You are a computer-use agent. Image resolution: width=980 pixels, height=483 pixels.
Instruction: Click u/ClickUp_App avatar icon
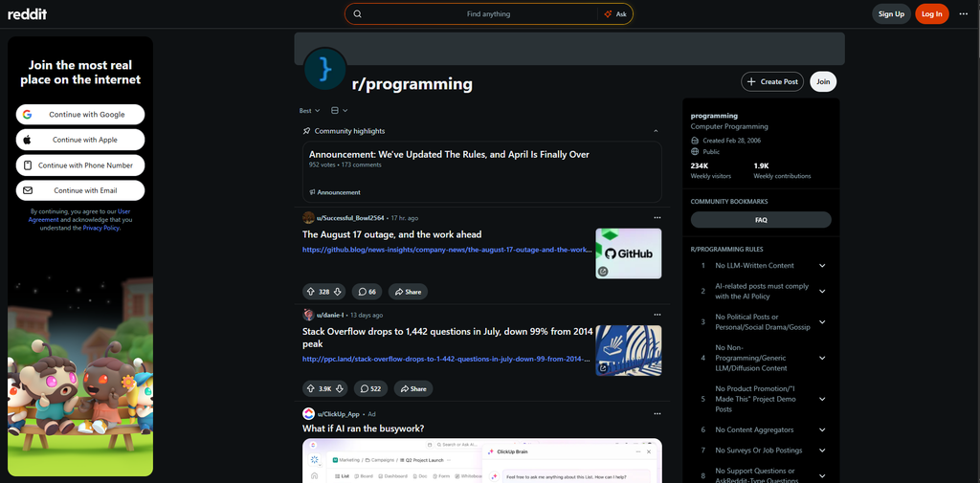click(x=308, y=413)
